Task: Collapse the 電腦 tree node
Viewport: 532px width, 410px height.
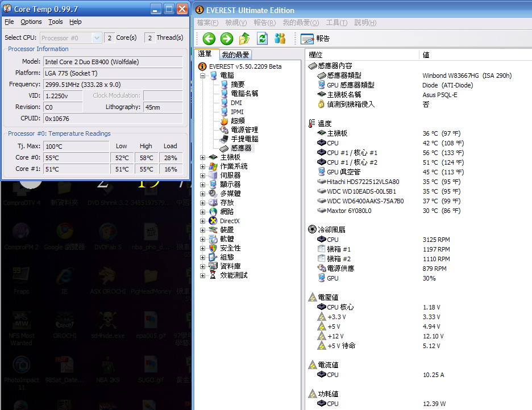Action: point(202,76)
